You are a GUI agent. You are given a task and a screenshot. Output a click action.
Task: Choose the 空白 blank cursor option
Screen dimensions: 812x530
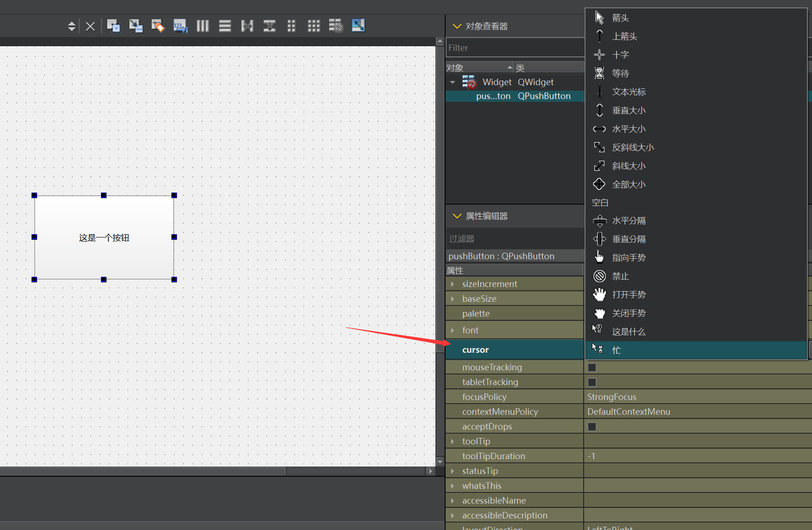(x=696, y=202)
